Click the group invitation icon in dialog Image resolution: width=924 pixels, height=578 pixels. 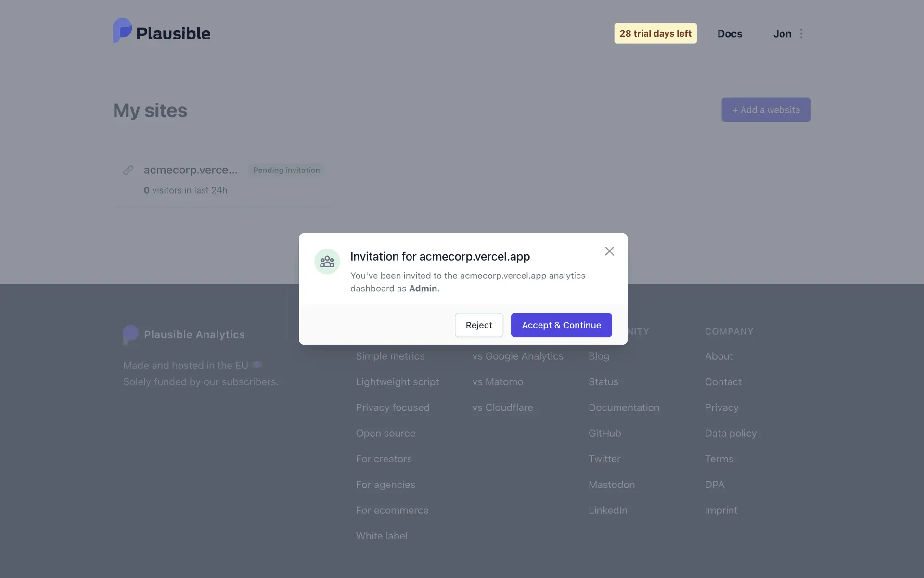coord(327,262)
